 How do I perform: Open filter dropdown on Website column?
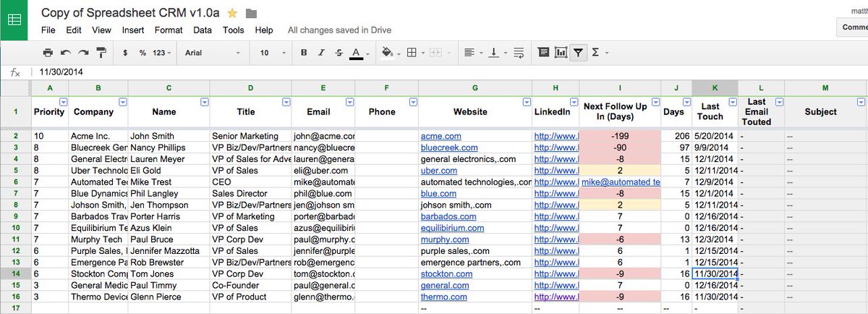[526, 102]
